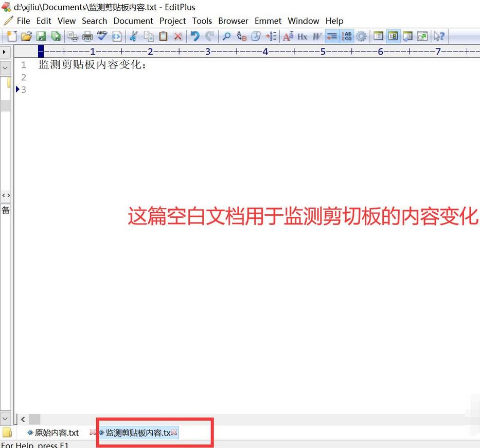Open the Help menu
This screenshot has width=480, height=448.
point(334,21)
